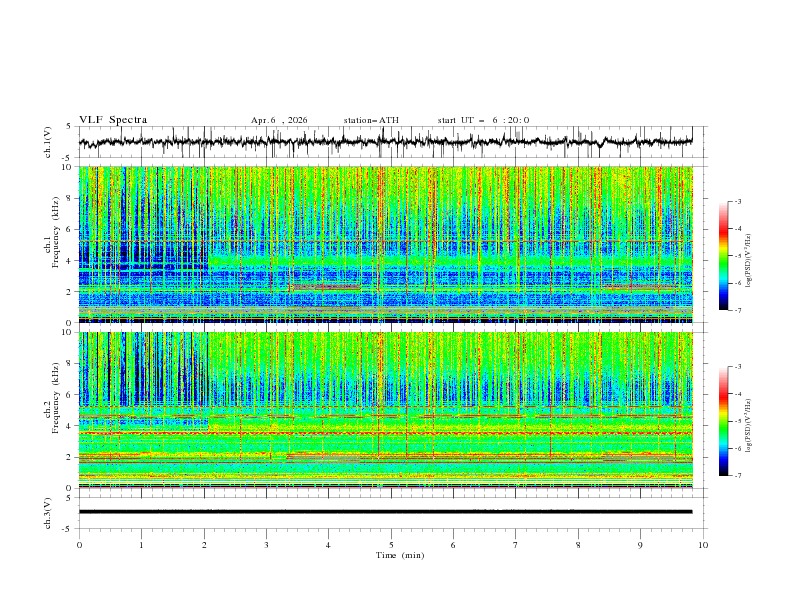Click the ch.3 black waveform band

tap(385, 512)
